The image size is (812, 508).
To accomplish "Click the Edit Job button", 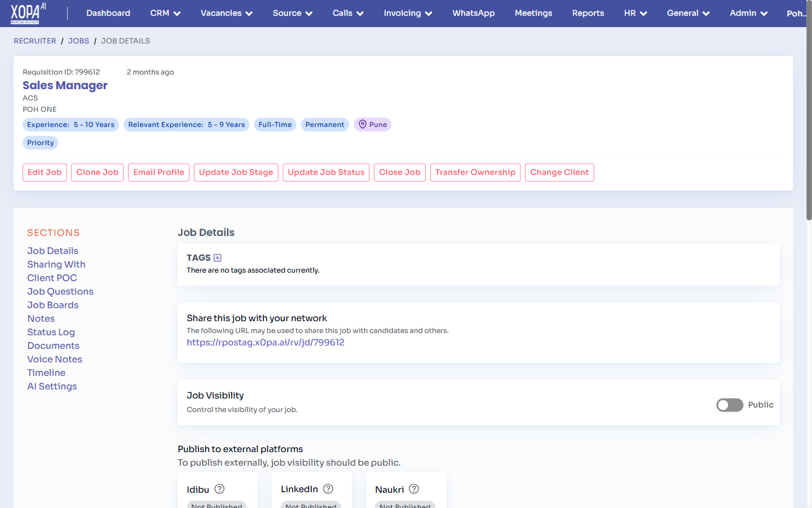I will (45, 173).
